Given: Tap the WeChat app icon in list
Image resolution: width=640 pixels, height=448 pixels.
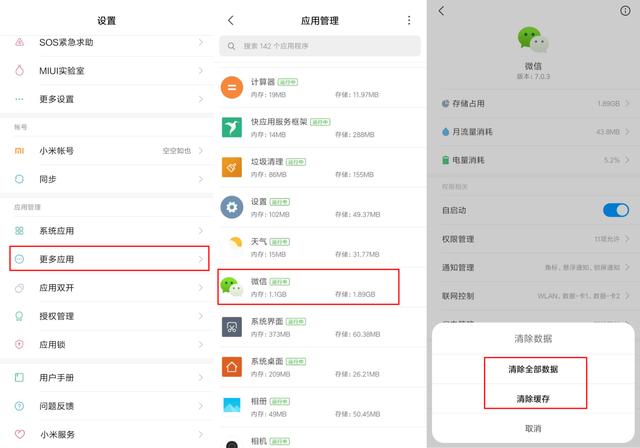Looking at the screenshot, I should pos(232,287).
